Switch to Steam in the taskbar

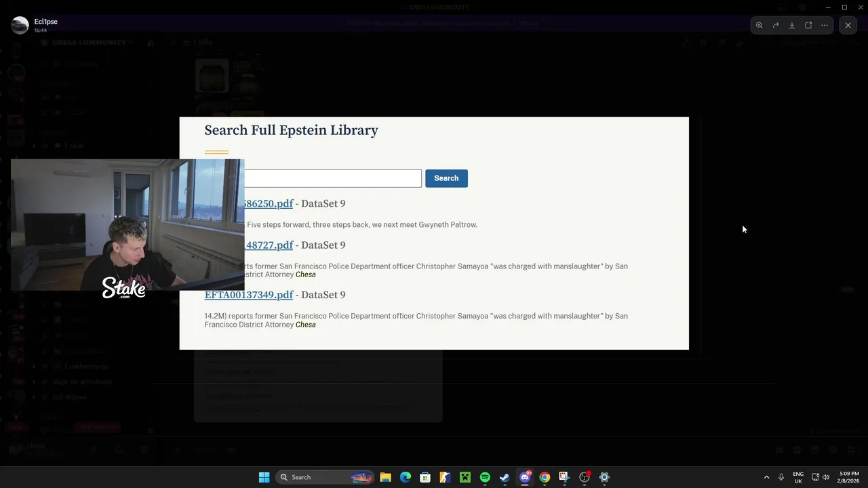click(x=505, y=477)
